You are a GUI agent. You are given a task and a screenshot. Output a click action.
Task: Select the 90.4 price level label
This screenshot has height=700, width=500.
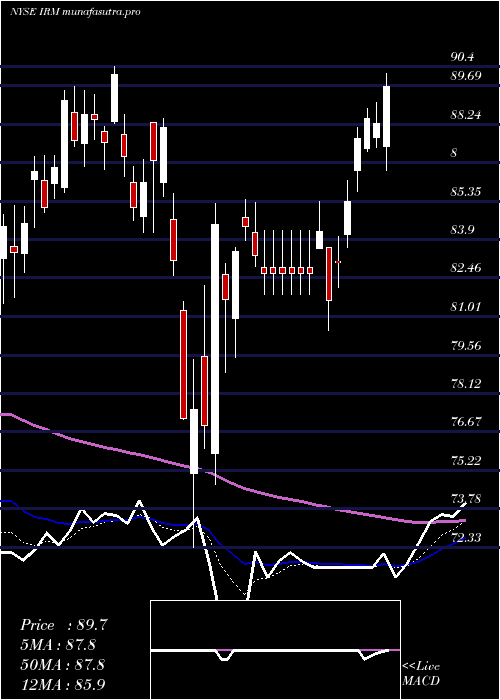coord(462,57)
